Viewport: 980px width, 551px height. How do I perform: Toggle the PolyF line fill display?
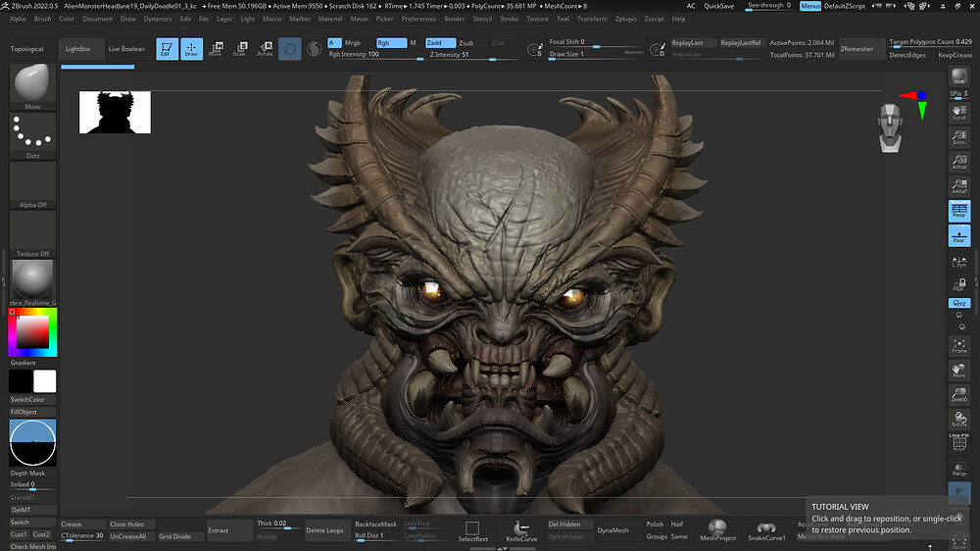coord(958,443)
